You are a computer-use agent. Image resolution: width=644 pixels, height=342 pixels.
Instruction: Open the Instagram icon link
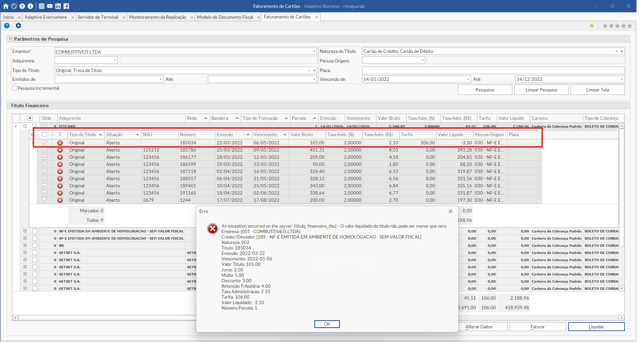(42, 6)
